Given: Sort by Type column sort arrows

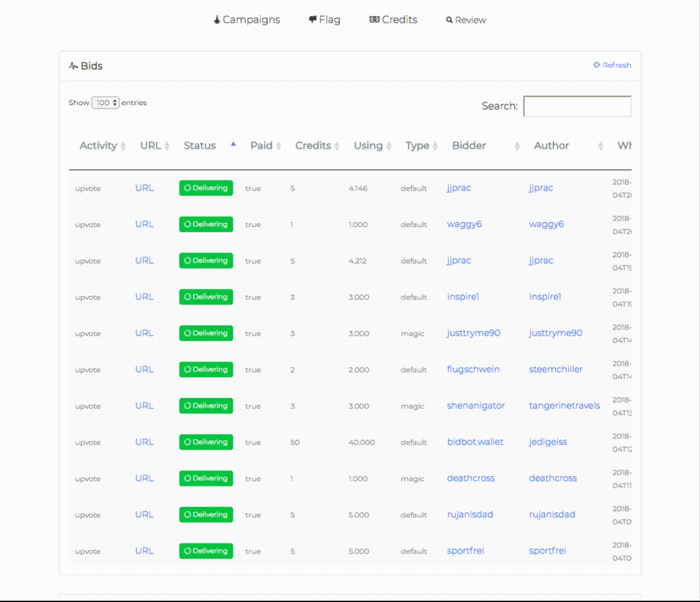Looking at the screenshot, I should pyautogui.click(x=435, y=146).
